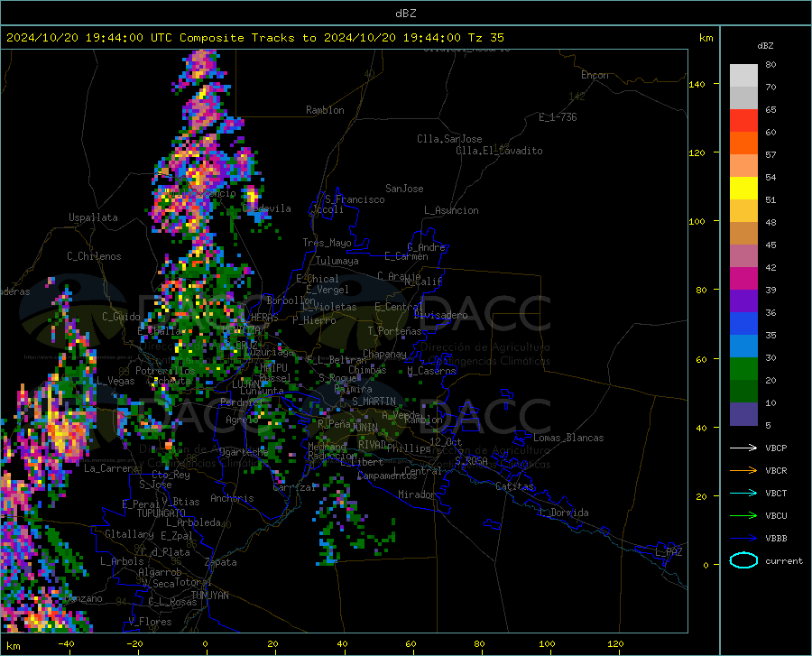This screenshot has width=812, height=656.
Task: Select the purple swatch in dBZ scale
Action: (x=743, y=300)
